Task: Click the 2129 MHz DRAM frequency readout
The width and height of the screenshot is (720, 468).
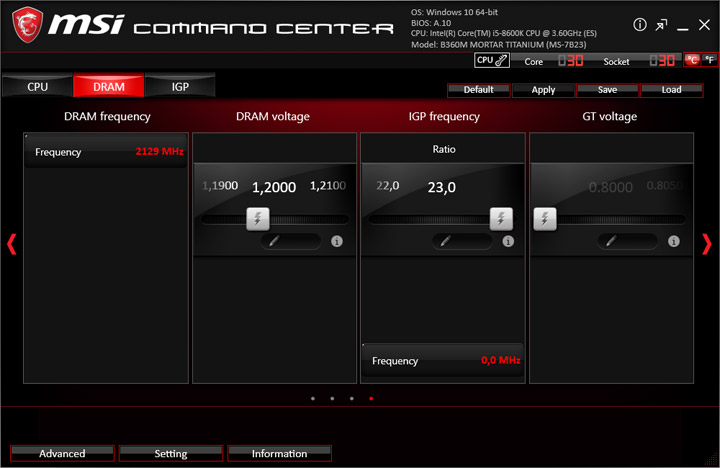Action: [159, 152]
